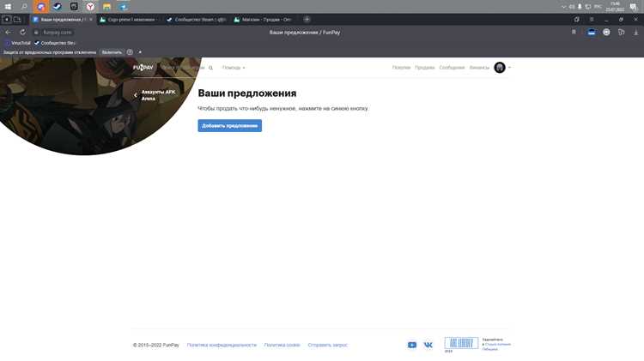Click the blue add offer button
644x361 pixels.
pyautogui.click(x=229, y=125)
